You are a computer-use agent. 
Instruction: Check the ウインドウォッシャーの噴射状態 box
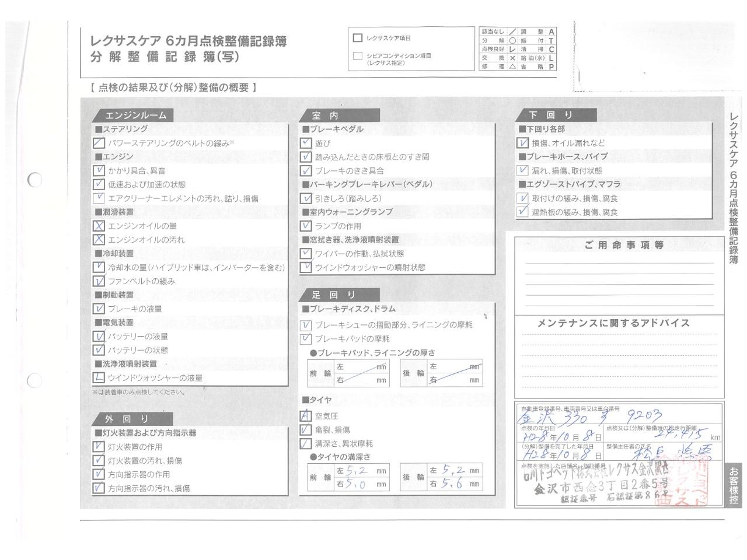pos(306,267)
